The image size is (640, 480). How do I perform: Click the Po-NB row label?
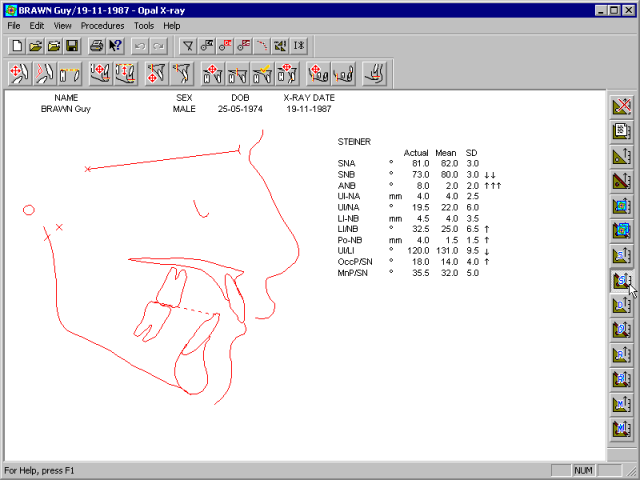(x=349, y=240)
